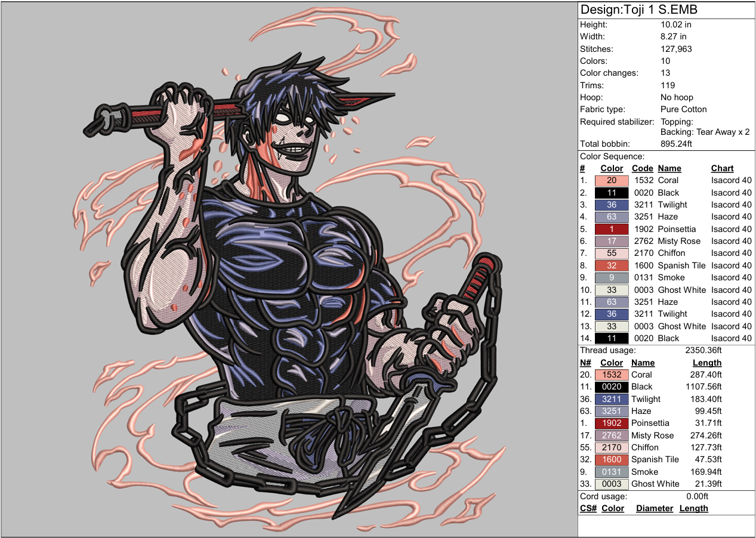Screen dimensions: 756x538
Task: Click the Black swatch in sequence row 2
Action: tap(612, 193)
